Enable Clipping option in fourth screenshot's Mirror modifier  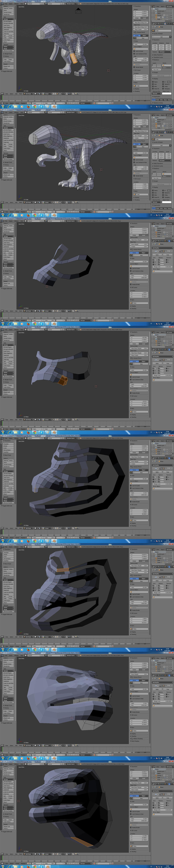click(159, 371)
